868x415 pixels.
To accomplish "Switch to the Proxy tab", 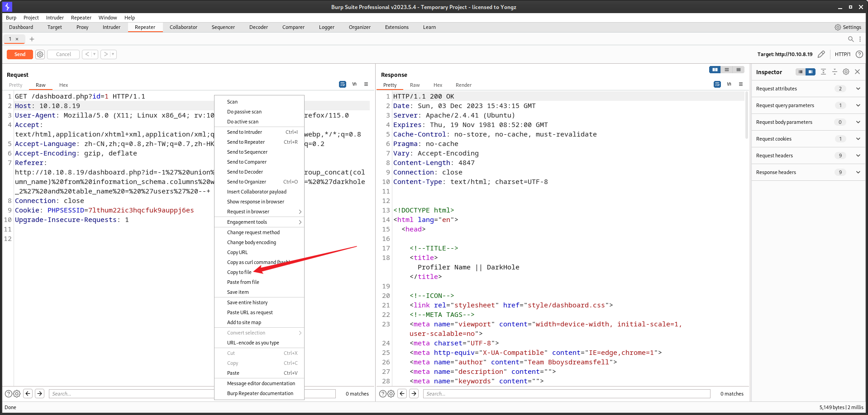I will click(x=82, y=27).
